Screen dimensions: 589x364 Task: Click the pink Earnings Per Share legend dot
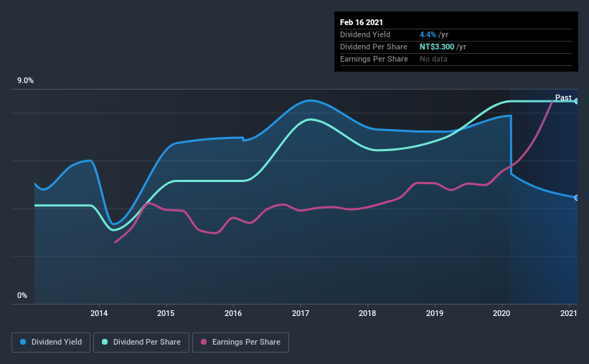coord(204,342)
